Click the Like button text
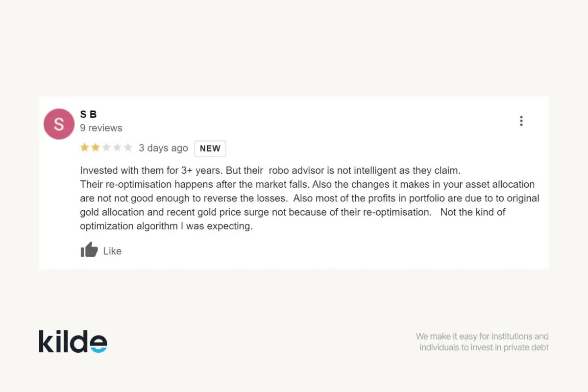Image resolution: width=588 pixels, height=392 pixels. point(113,251)
